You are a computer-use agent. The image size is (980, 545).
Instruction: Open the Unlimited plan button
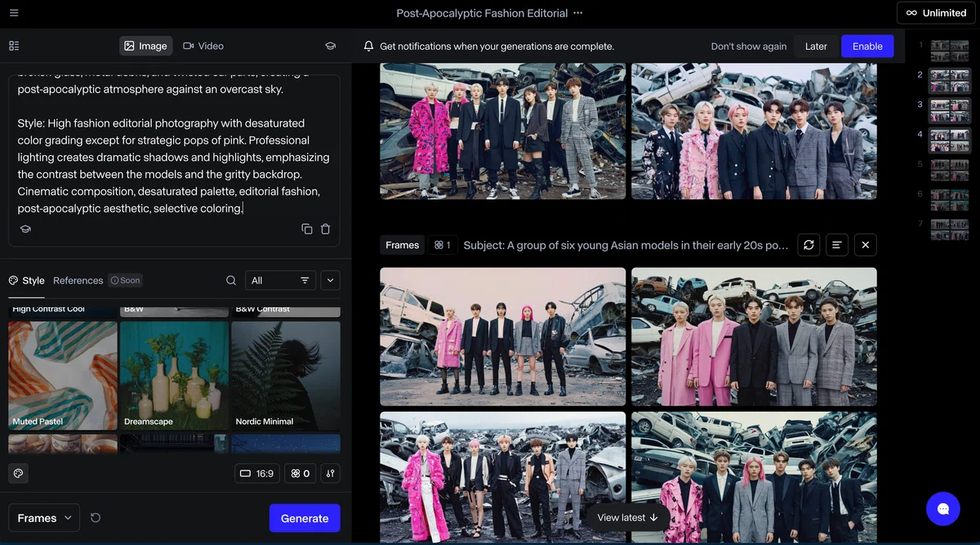pos(936,13)
